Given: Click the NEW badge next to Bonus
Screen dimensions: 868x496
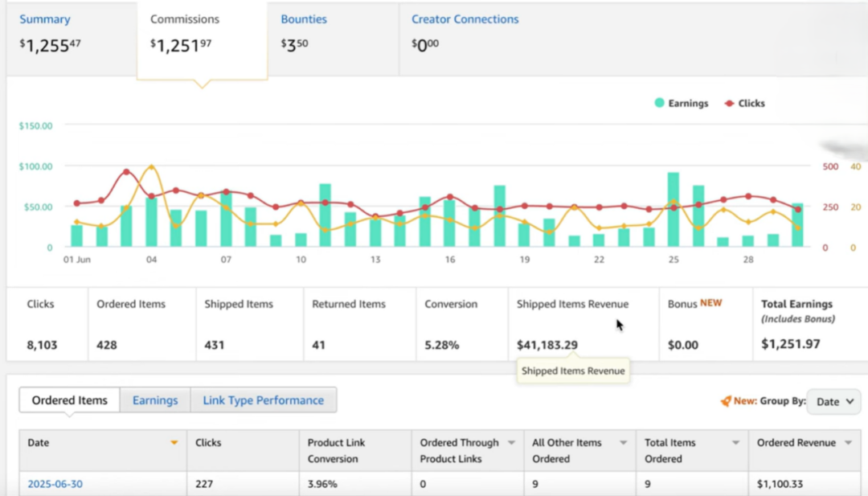Looking at the screenshot, I should coord(710,303).
